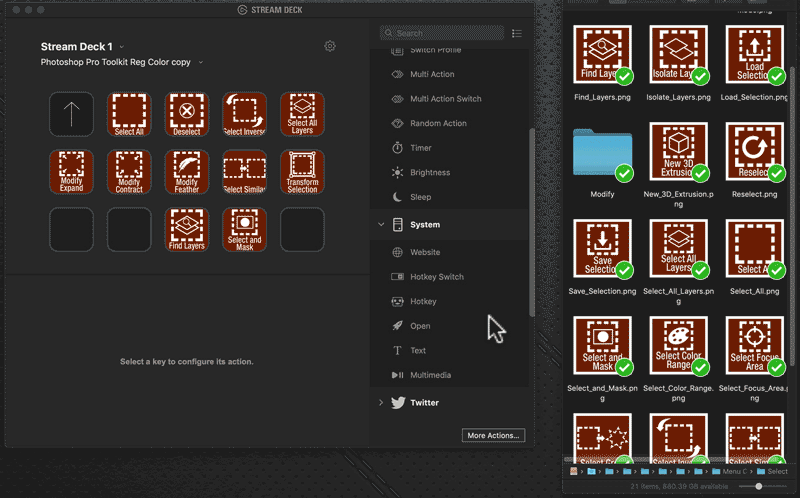Viewport: 800px width, 498px height.
Task: Select the Transform Selection key
Action: pos(302,172)
